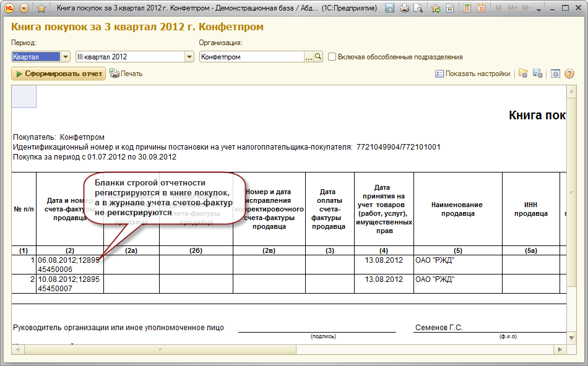Viewport: 588px width, 366px height.
Task: Click ОАО "РЖД" seller in row 1
Action: (435, 260)
